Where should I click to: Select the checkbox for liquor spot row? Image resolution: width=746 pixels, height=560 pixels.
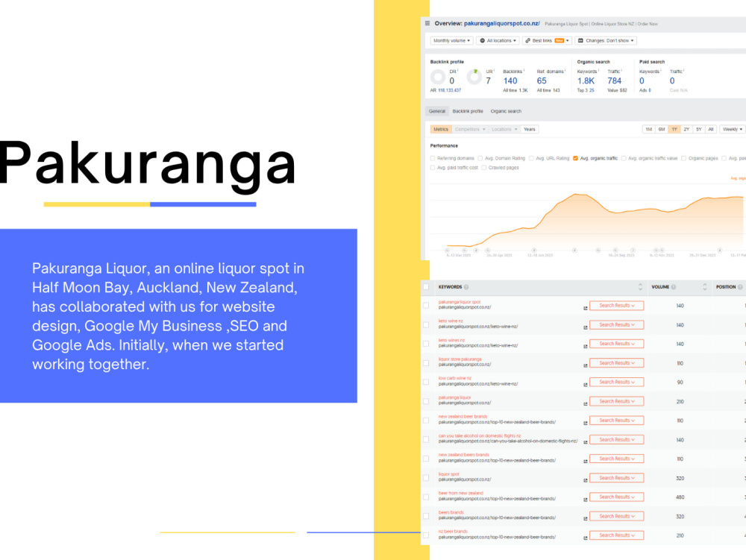coord(426,478)
